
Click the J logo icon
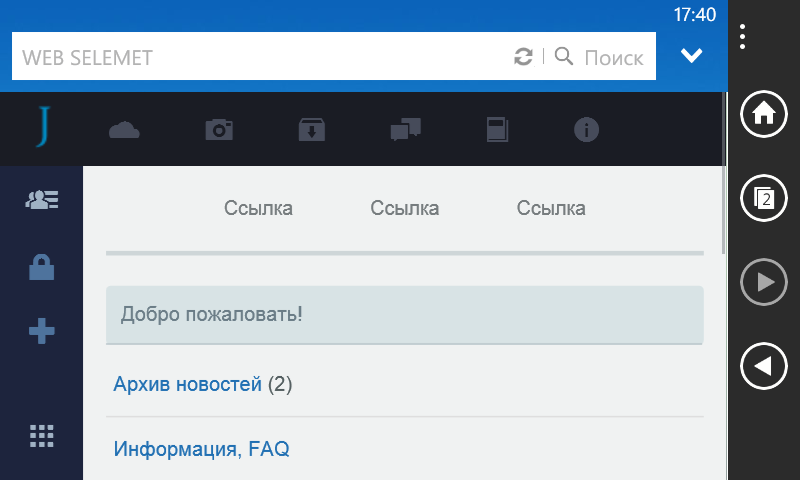click(41, 128)
